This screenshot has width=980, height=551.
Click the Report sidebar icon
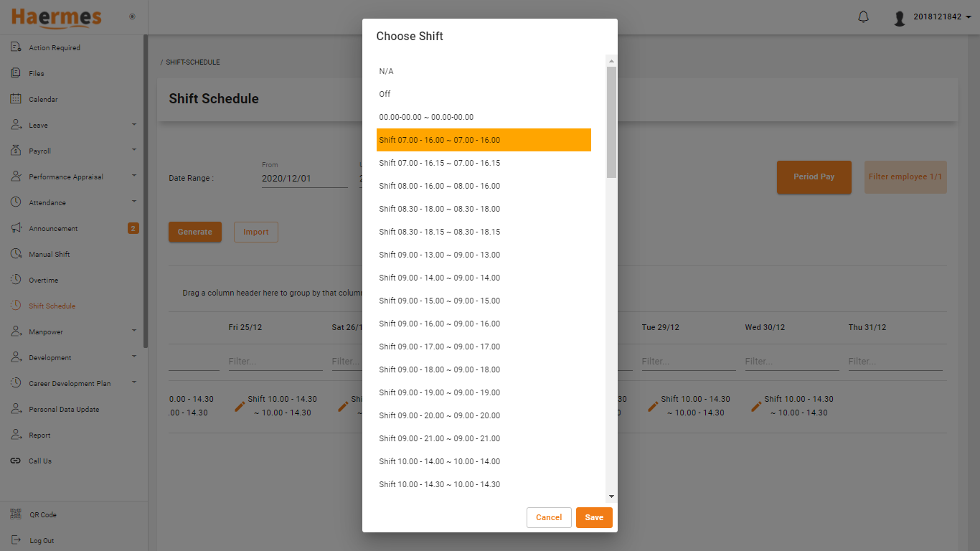pyautogui.click(x=16, y=435)
